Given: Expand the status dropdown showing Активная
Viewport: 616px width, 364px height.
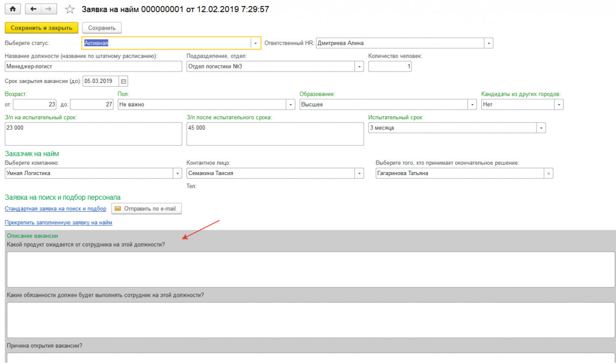Looking at the screenshot, I should point(255,43).
